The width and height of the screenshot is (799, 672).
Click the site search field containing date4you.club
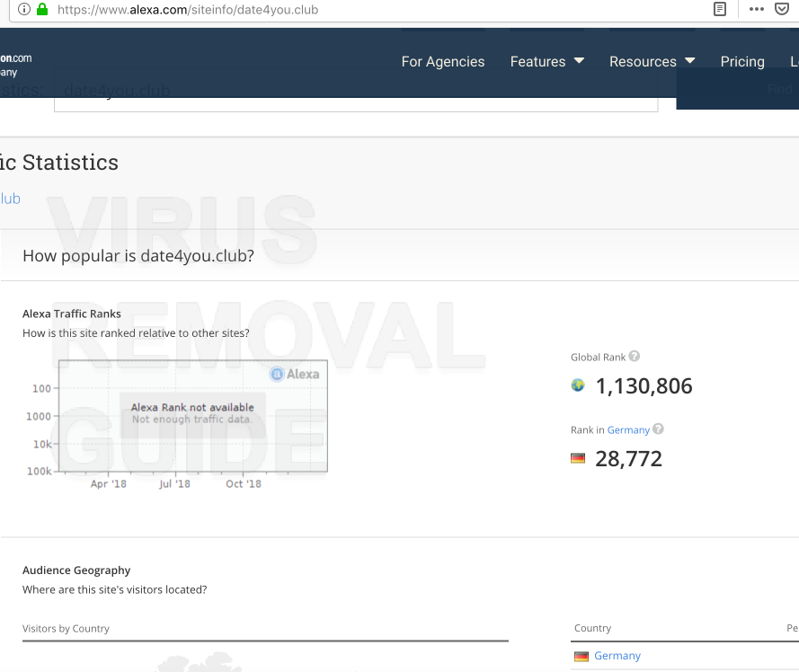356,90
